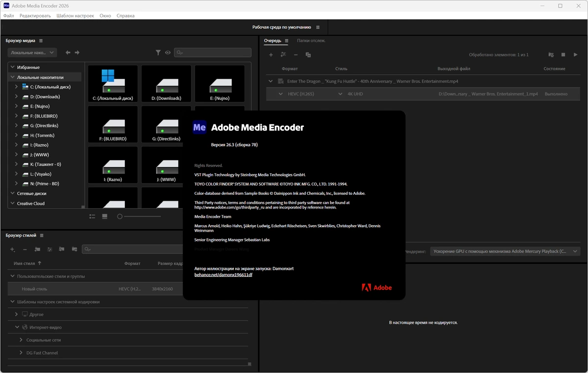Collapse Пользовательские стили и группы group
Viewport: 588px width, 373px height.
(x=13, y=276)
